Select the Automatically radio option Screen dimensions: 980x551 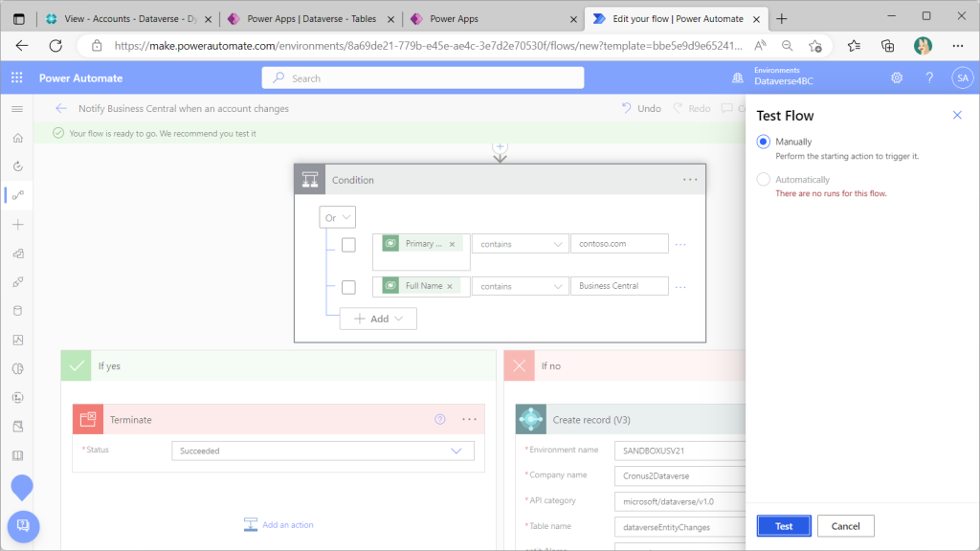pyautogui.click(x=763, y=179)
